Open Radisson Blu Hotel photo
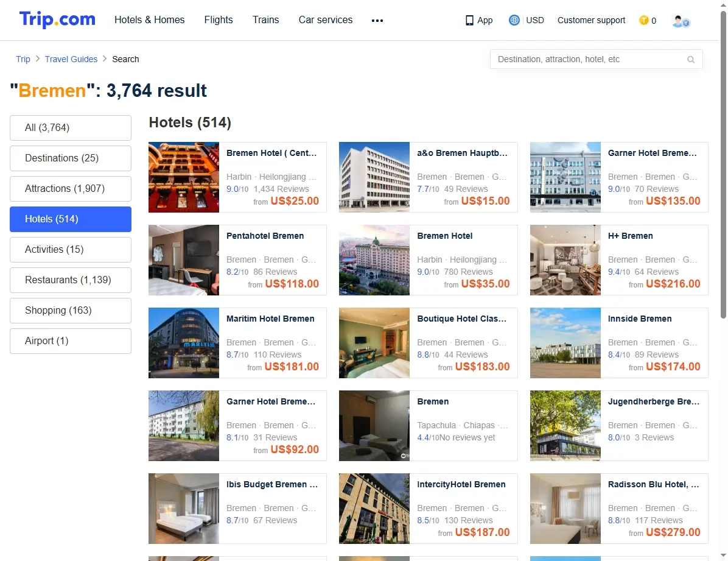Screen dimensions: 728x561 coord(565,509)
